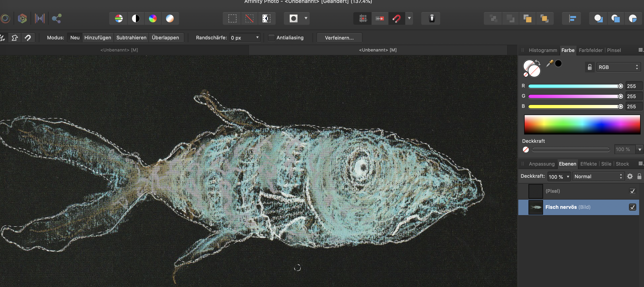Click the Auto White Balance icon

click(170, 18)
